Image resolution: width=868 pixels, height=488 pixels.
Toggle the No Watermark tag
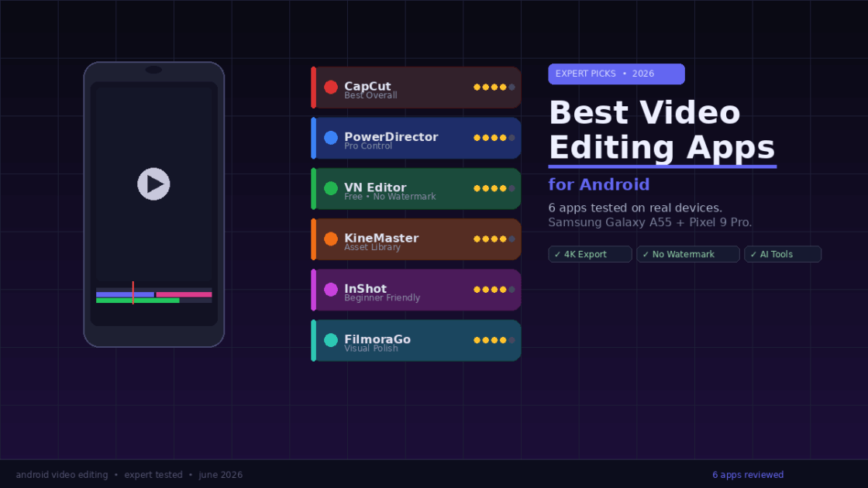687,254
